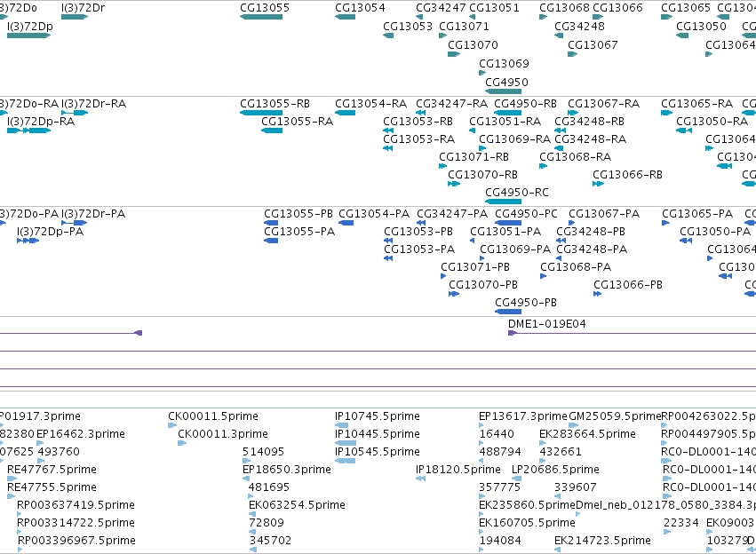Click the wide bar under CG4950 gene

click(503, 91)
